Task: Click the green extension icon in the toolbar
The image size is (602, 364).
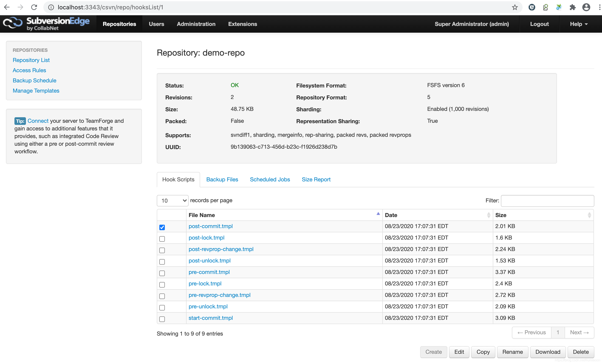Action: tap(545, 7)
